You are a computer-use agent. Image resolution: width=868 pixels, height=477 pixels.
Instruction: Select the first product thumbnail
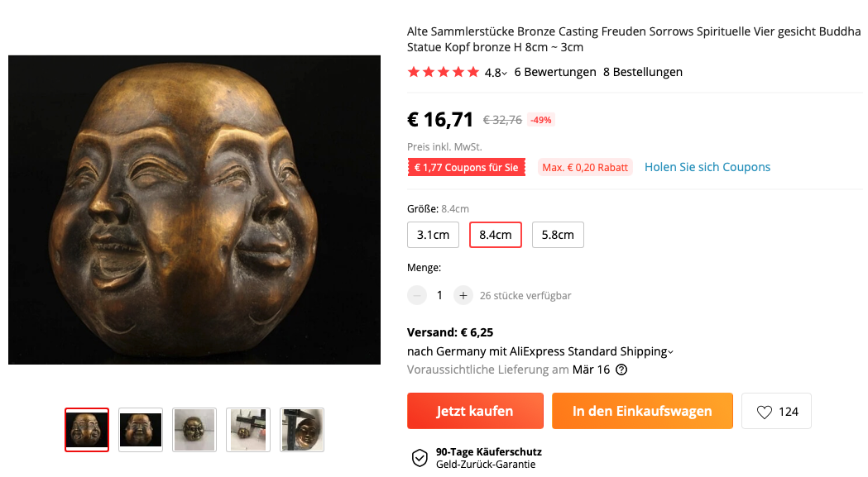[x=87, y=430]
